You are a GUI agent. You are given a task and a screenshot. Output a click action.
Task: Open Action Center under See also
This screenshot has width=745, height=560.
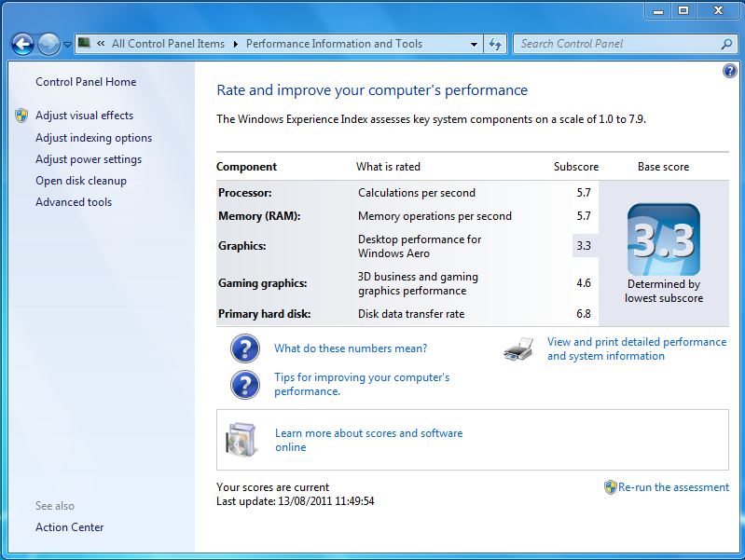coord(69,527)
